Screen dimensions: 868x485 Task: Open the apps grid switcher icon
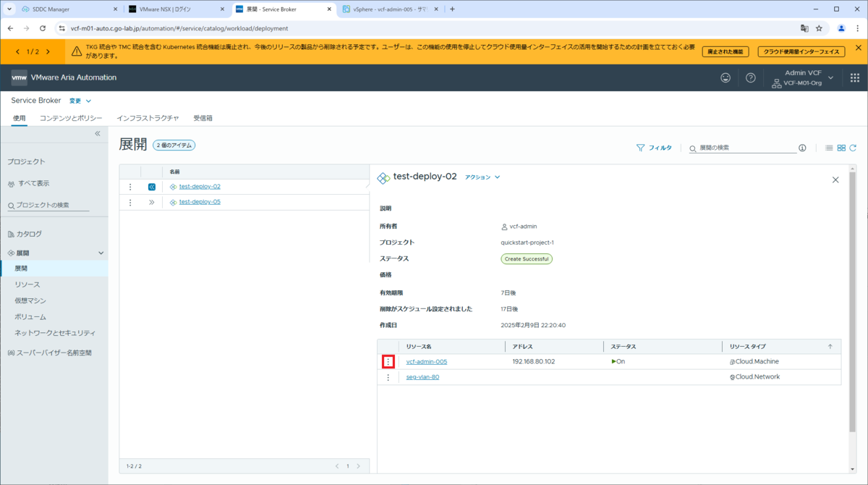pyautogui.click(x=854, y=77)
